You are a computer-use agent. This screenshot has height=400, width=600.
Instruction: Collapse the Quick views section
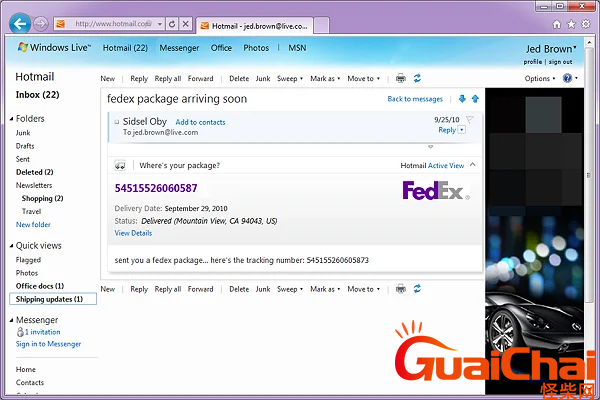pos(11,246)
